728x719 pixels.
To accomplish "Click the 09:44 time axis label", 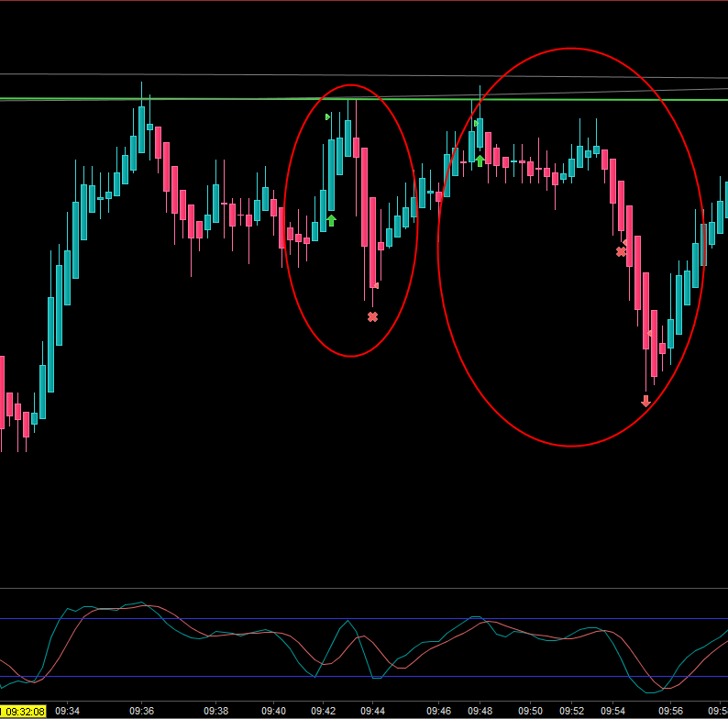I will [x=372, y=711].
